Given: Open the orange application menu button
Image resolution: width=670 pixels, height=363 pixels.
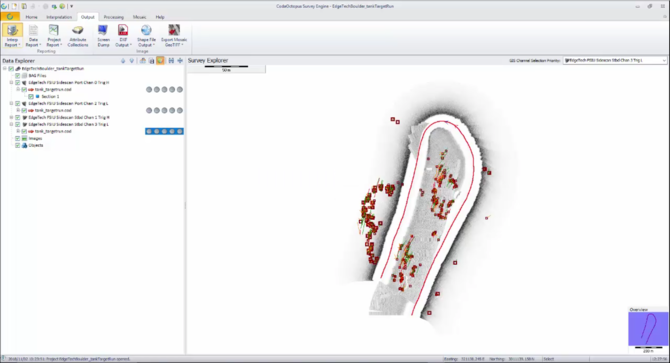Looking at the screenshot, I should tap(10, 17).
